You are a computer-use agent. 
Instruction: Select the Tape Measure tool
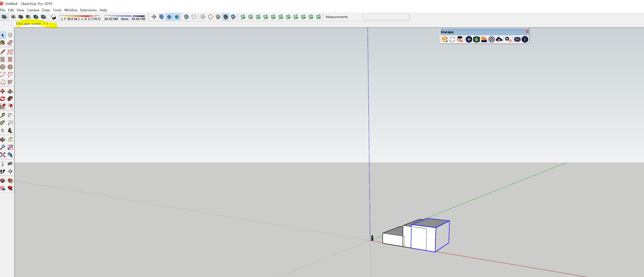coord(3,115)
